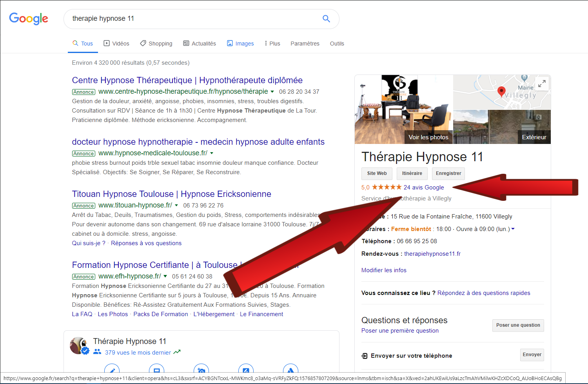588x384 pixels.
Task: Click the add photo camera icon
Action: click(x=201, y=370)
